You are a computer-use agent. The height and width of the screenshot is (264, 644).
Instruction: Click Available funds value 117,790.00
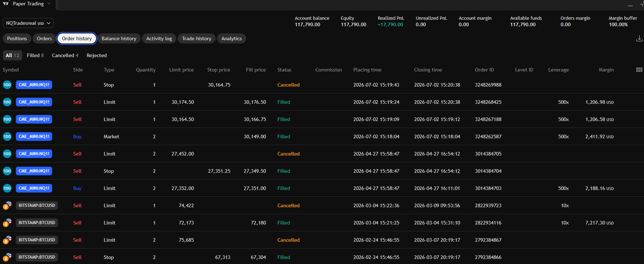[523, 24]
